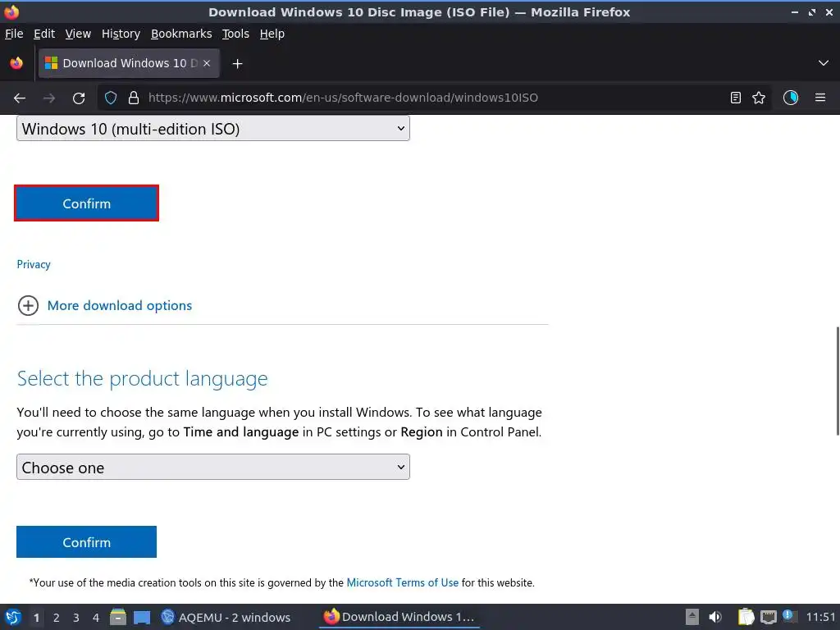Viewport: 840px width, 630px height.
Task: Open the Choose one language dropdown
Action: (213, 467)
